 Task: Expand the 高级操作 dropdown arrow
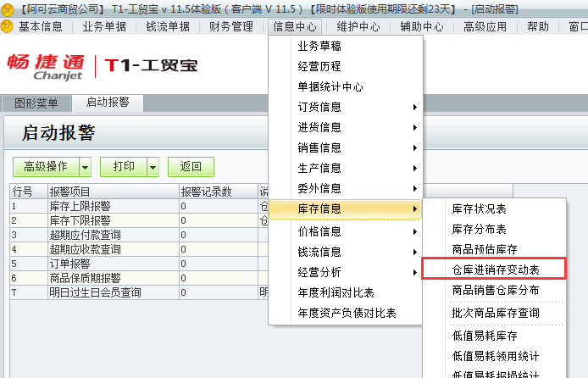point(86,167)
